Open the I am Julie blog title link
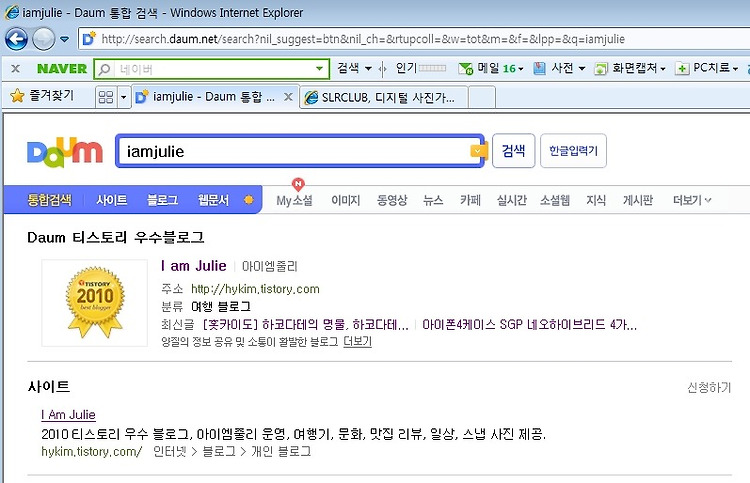The width and height of the screenshot is (750, 483). coord(194,266)
